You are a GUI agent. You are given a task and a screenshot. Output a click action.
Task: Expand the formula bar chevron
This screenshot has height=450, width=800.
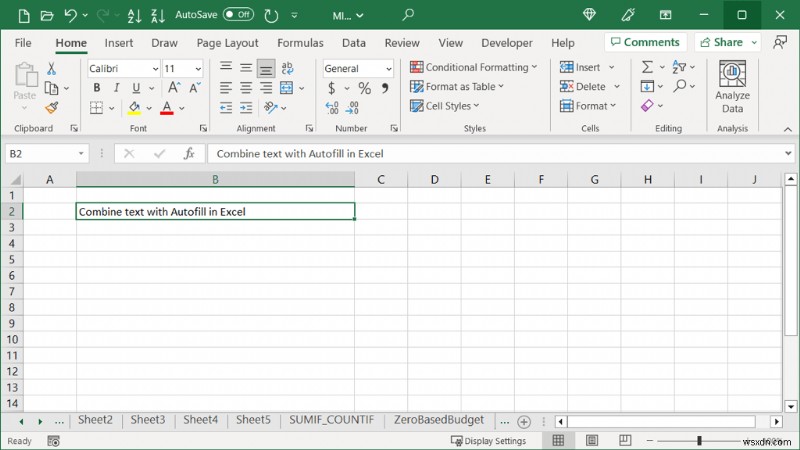click(788, 154)
